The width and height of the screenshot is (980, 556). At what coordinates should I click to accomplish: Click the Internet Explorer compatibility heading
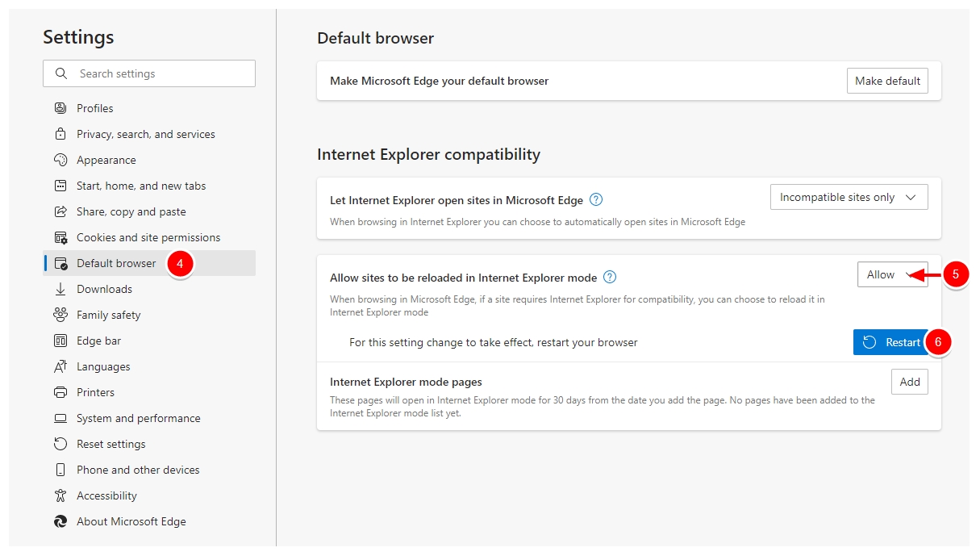pos(428,154)
